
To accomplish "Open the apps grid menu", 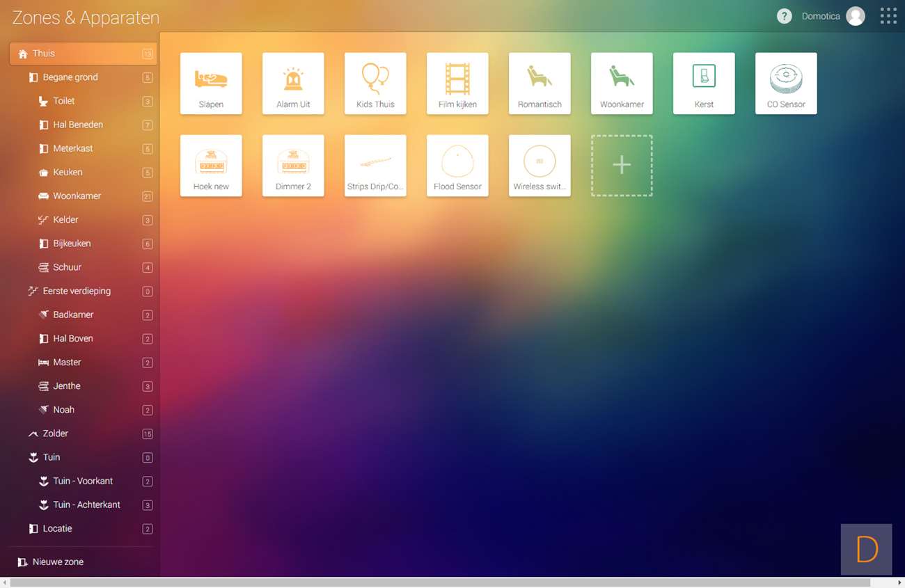I will coord(888,16).
